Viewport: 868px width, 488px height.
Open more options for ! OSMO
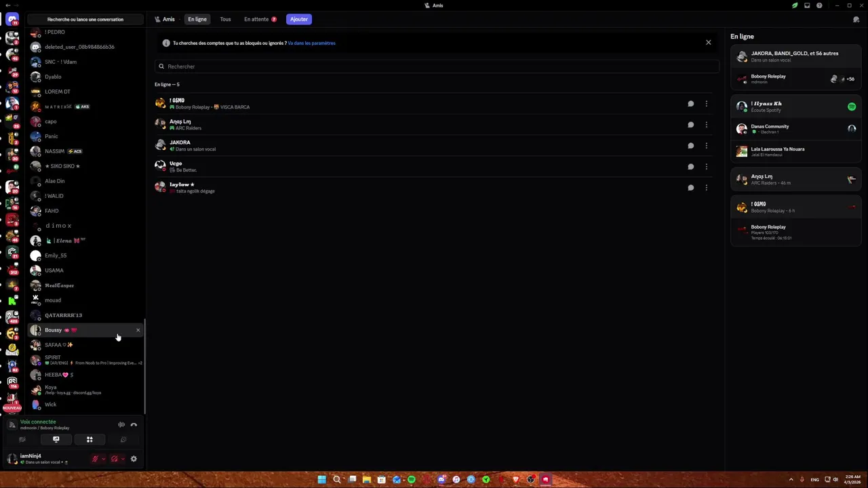click(706, 104)
